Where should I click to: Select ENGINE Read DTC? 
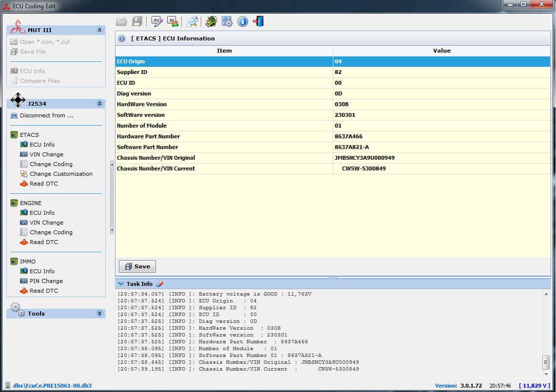[x=44, y=242]
